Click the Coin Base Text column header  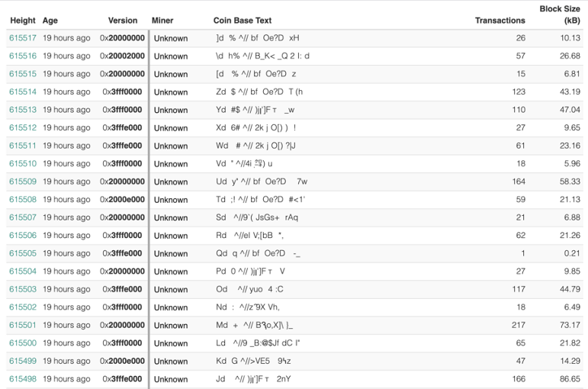click(x=243, y=21)
